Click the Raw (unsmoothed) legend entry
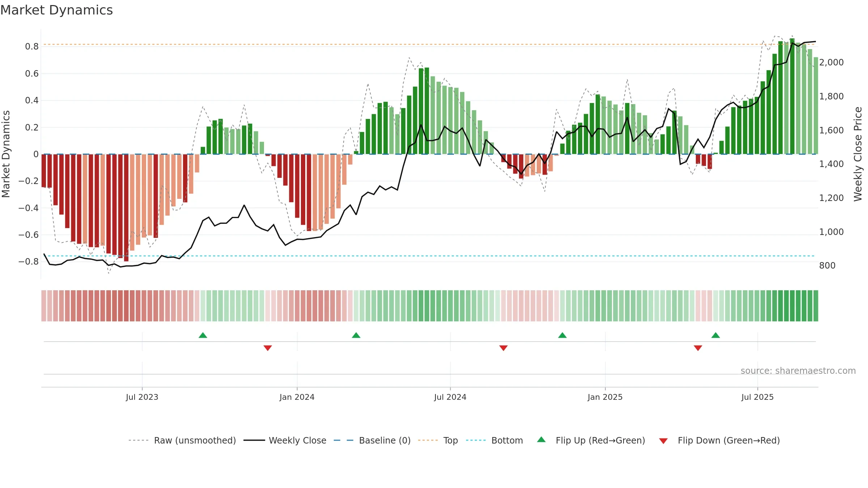Viewport: 868px width, 488px height. pos(182,440)
